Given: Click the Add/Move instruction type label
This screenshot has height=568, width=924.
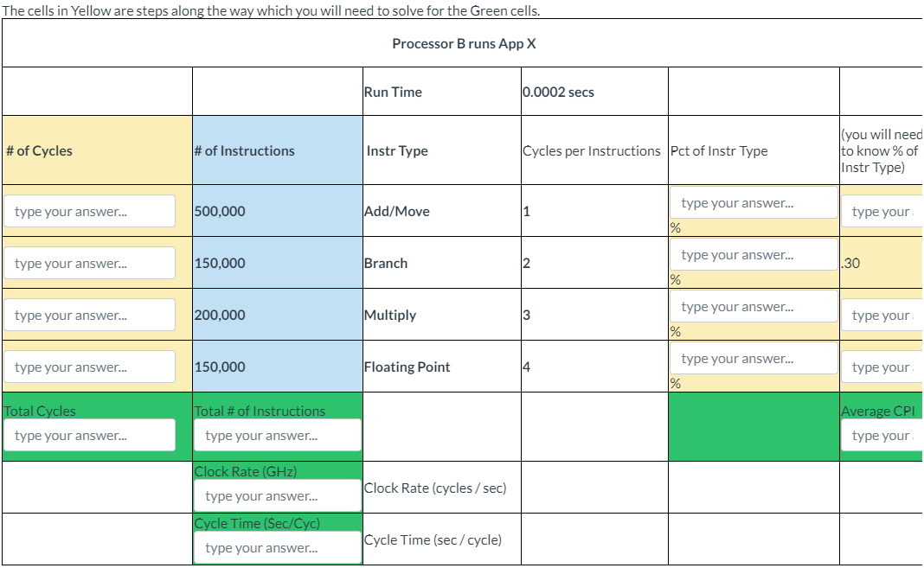Looking at the screenshot, I should 397,211.
